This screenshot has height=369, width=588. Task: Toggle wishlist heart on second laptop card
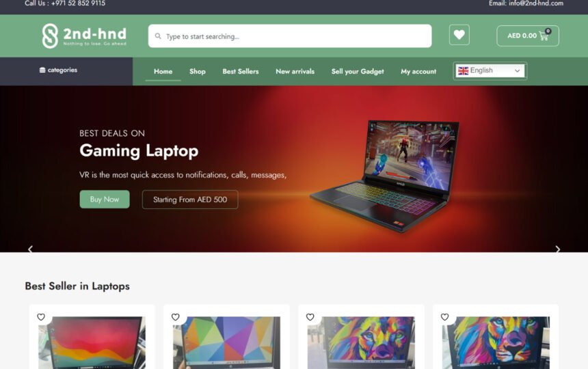point(176,317)
